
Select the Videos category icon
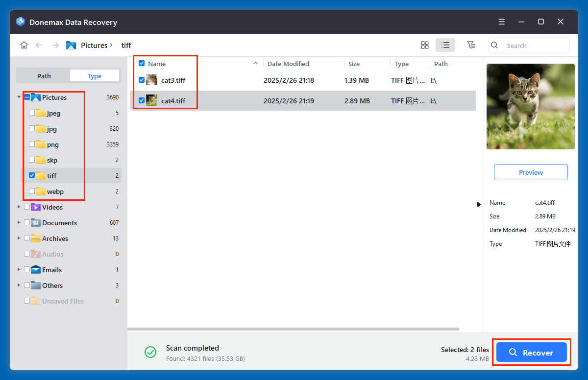coord(36,207)
